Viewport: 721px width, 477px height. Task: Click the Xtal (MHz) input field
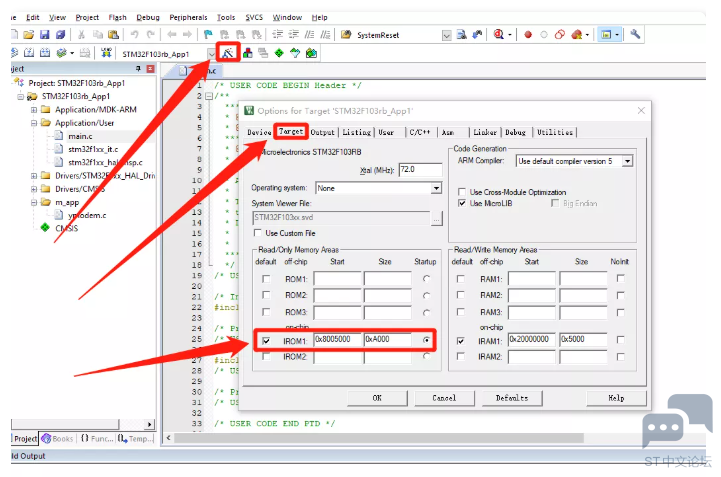coord(420,170)
